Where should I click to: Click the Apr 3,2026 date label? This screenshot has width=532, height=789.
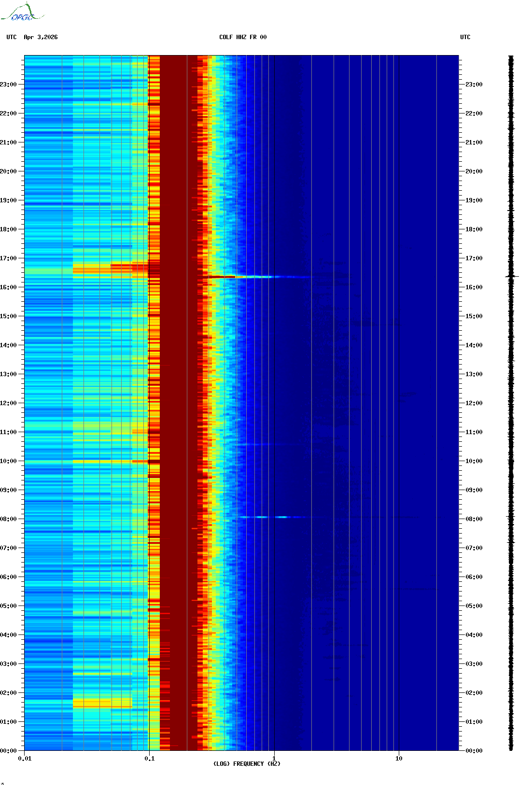41,37
